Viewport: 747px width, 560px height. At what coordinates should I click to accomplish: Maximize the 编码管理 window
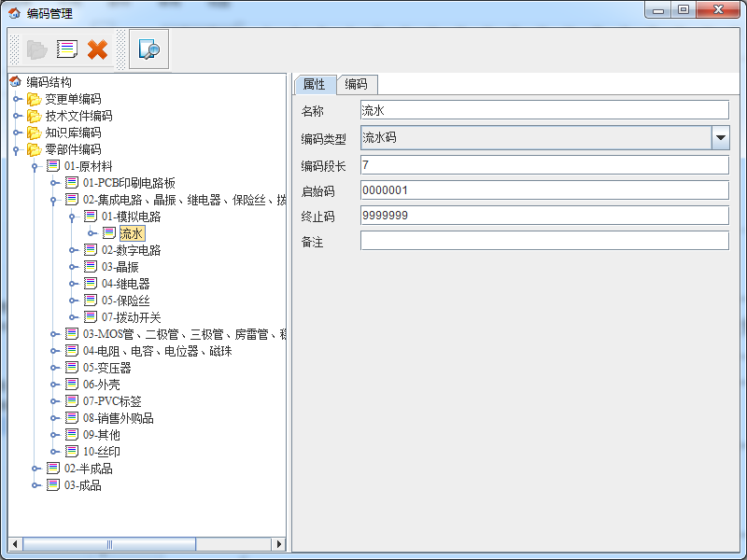click(x=684, y=10)
